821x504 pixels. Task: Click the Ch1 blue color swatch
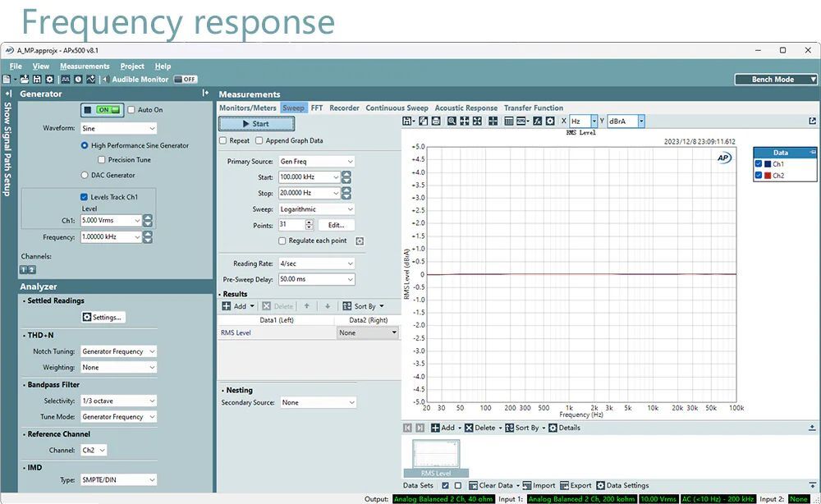[x=768, y=164]
